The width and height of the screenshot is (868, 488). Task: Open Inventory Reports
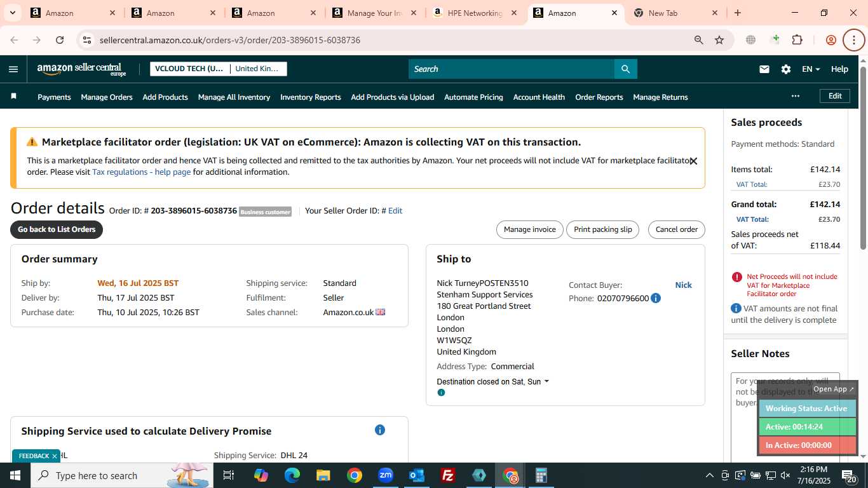(x=311, y=97)
